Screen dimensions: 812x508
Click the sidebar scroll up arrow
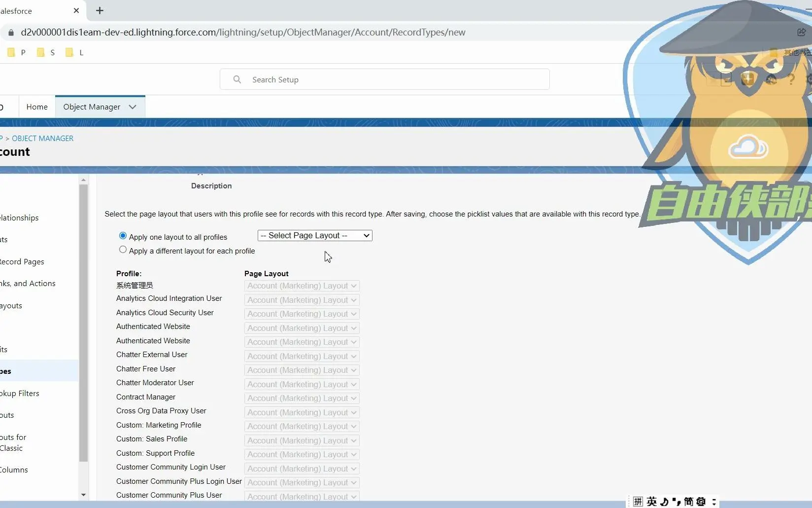coord(83,180)
